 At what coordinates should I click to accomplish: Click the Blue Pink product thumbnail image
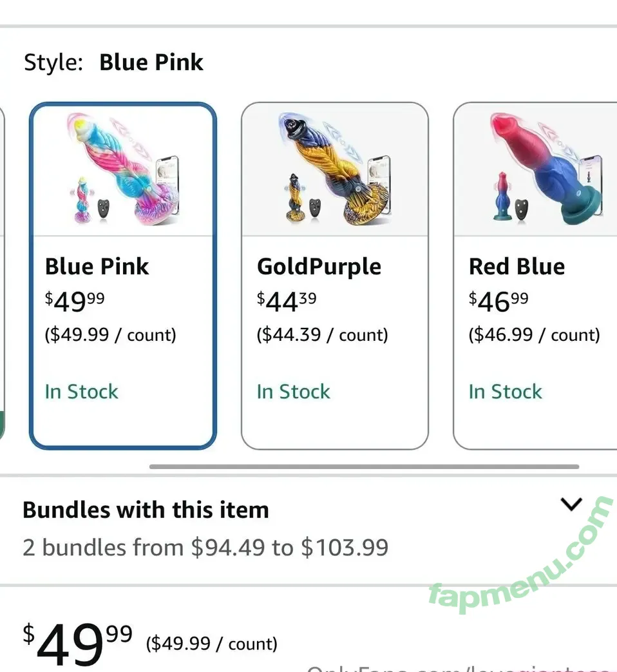(123, 171)
